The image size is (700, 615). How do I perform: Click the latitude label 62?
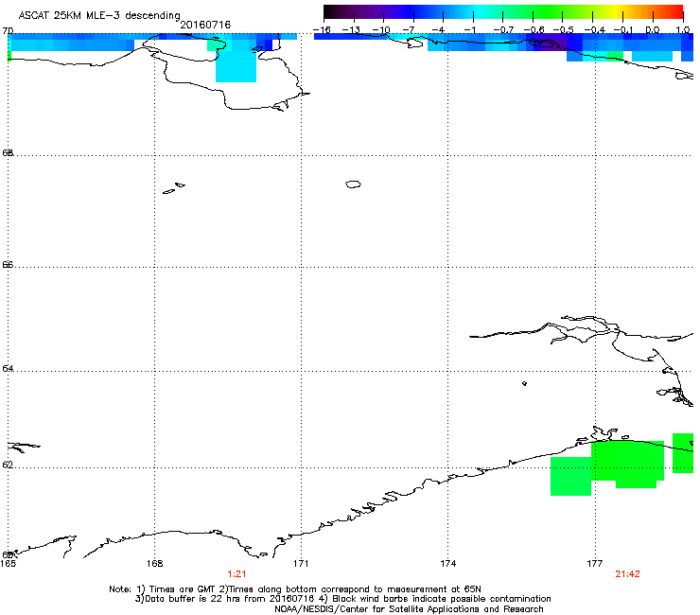[8, 465]
